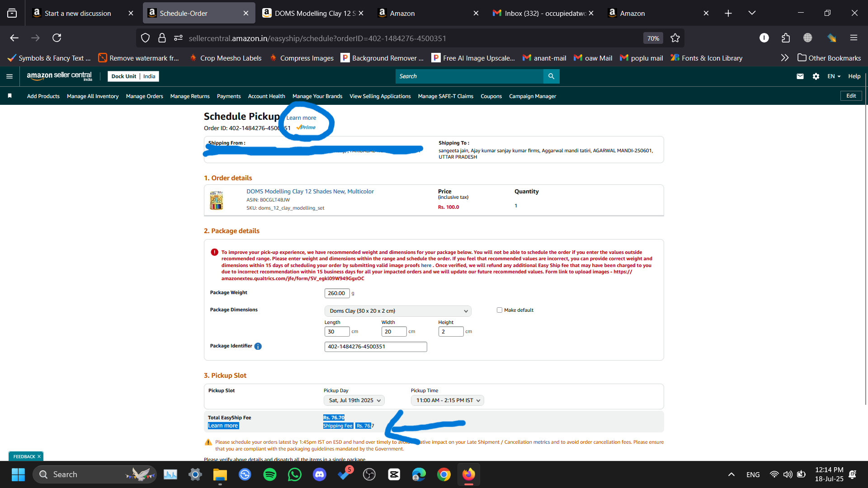868x488 pixels.
Task: Open the Pickup Time dropdown
Action: pos(447,400)
